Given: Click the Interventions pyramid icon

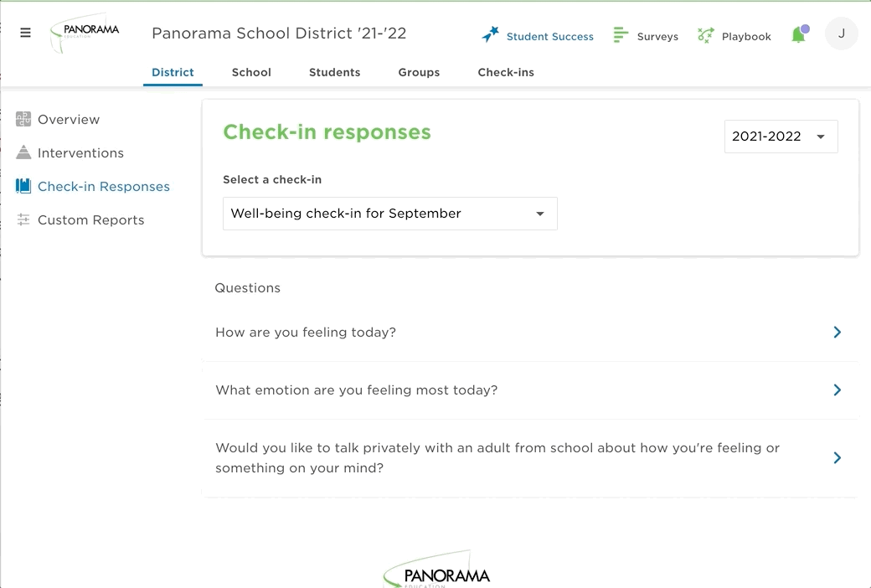Looking at the screenshot, I should point(23,152).
